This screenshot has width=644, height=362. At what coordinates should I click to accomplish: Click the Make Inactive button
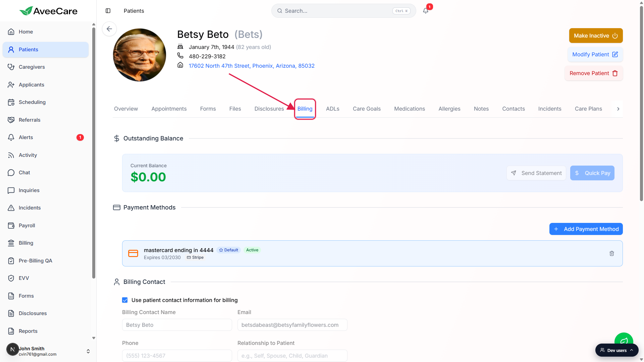(596, 36)
